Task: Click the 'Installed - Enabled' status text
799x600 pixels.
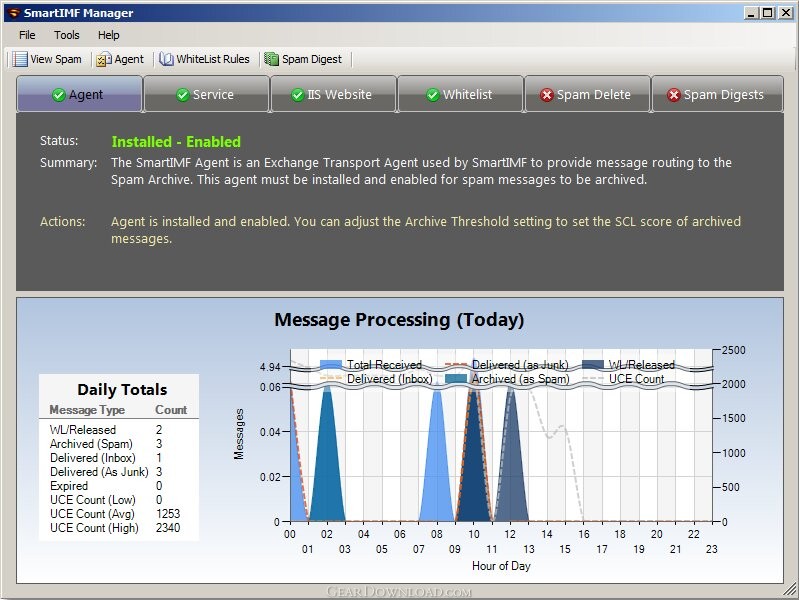Action: pyautogui.click(x=176, y=142)
